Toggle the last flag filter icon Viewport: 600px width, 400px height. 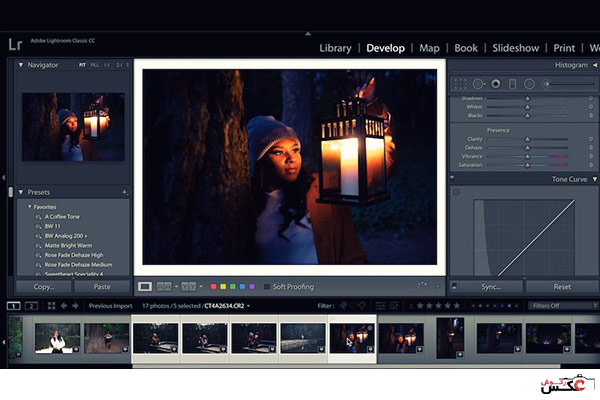(362, 305)
